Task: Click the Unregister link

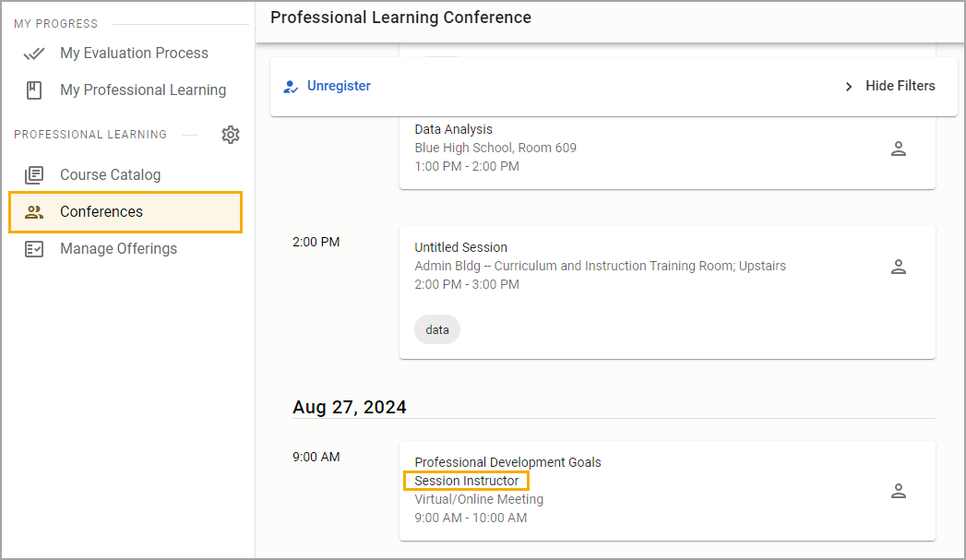Action: (339, 86)
